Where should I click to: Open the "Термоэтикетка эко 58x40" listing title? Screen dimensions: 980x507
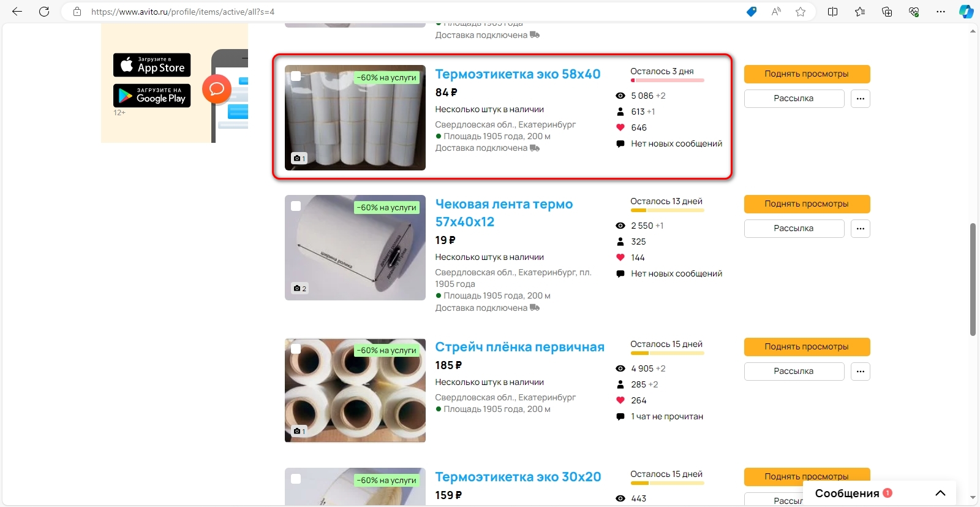tap(518, 74)
